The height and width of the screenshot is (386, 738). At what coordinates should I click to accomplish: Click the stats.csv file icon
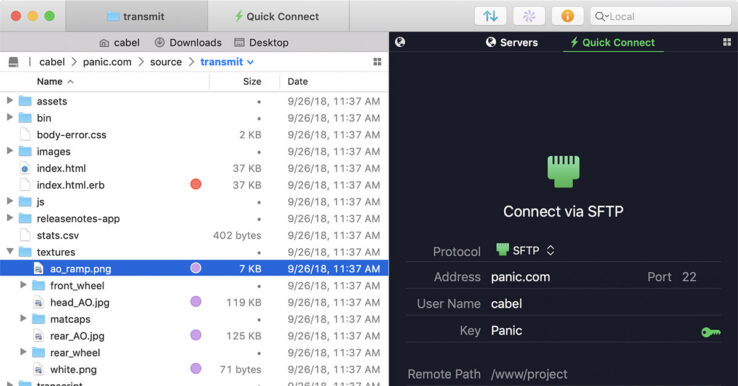tap(25, 235)
